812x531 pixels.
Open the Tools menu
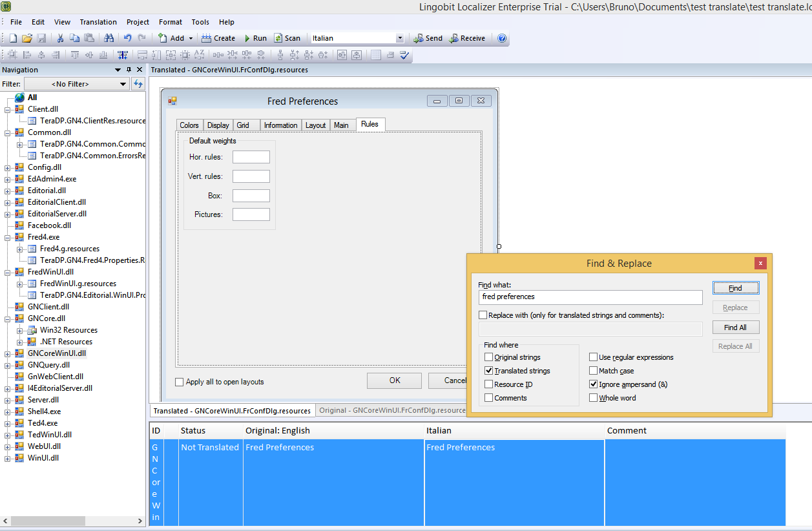(x=200, y=22)
